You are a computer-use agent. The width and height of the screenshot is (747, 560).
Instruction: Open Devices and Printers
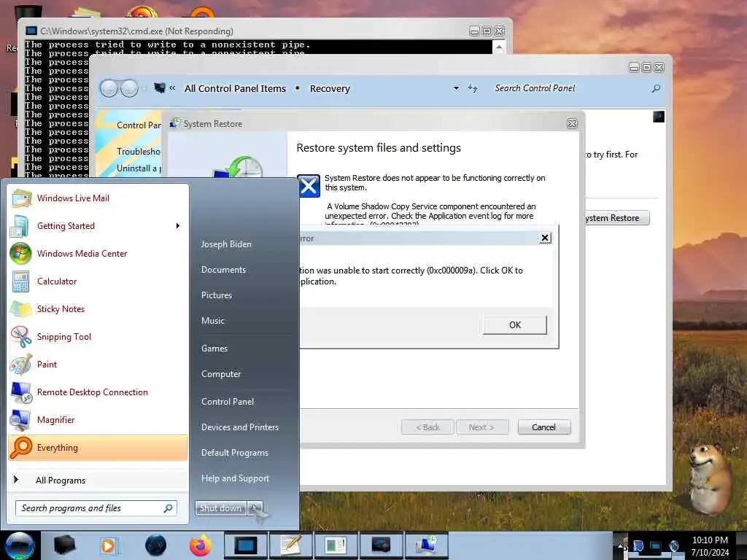(239, 427)
